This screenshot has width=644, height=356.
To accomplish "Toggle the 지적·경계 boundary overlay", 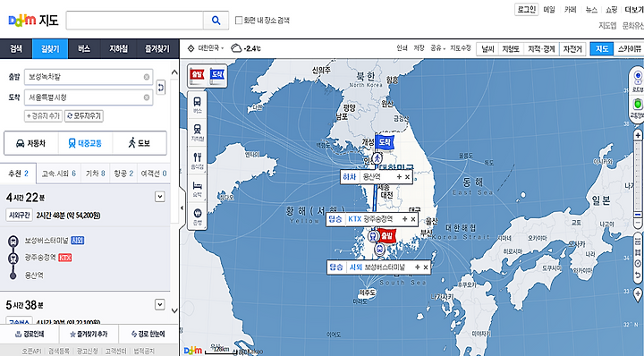I will coord(541,49).
